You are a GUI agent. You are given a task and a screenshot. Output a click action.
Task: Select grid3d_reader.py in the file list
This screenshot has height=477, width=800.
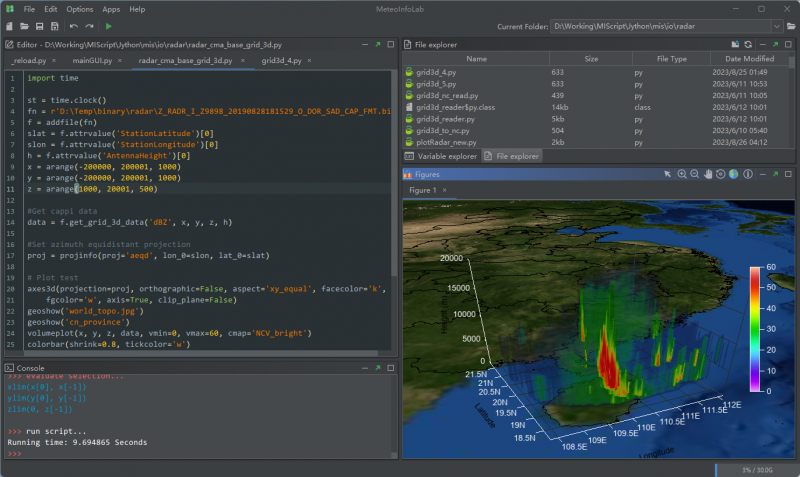[444, 118]
